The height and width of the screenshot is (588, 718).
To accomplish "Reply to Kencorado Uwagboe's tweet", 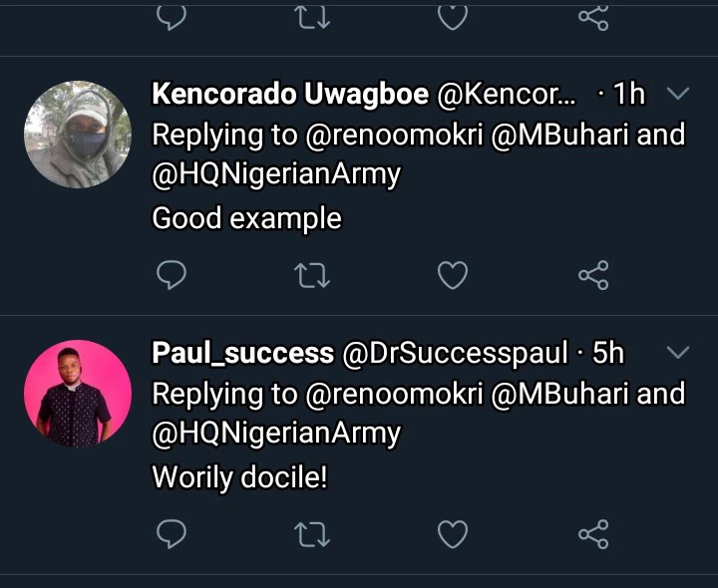I will (174, 275).
